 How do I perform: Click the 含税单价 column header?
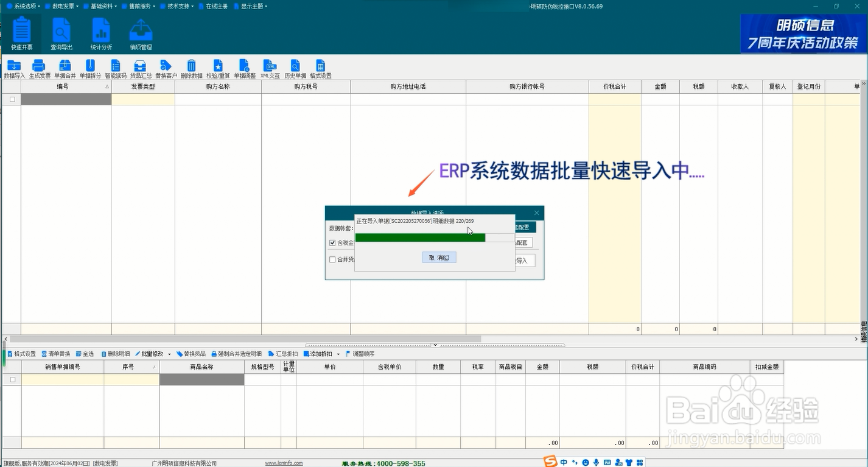390,367
